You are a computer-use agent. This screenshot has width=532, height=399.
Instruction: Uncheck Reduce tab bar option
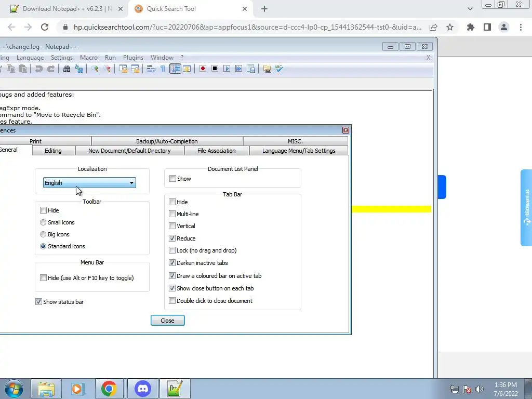pos(172,238)
